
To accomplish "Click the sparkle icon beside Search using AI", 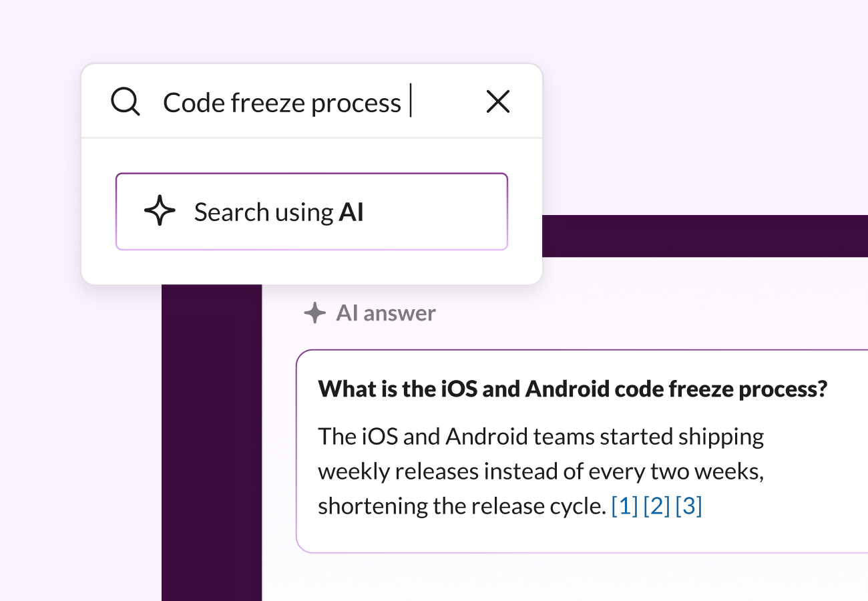I will coord(159,211).
